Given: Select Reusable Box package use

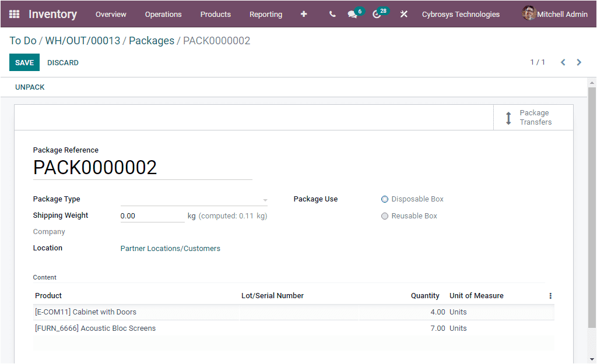Looking at the screenshot, I should pyautogui.click(x=384, y=215).
